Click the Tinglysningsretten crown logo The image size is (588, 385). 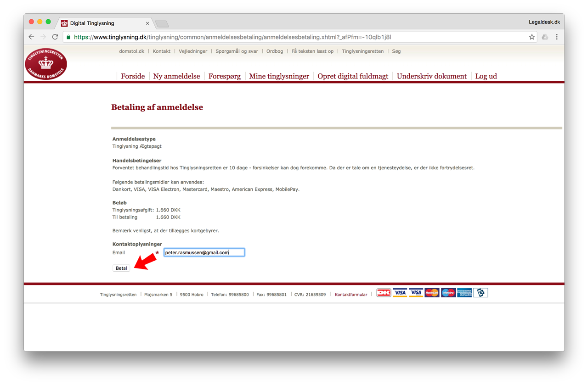tap(46, 64)
